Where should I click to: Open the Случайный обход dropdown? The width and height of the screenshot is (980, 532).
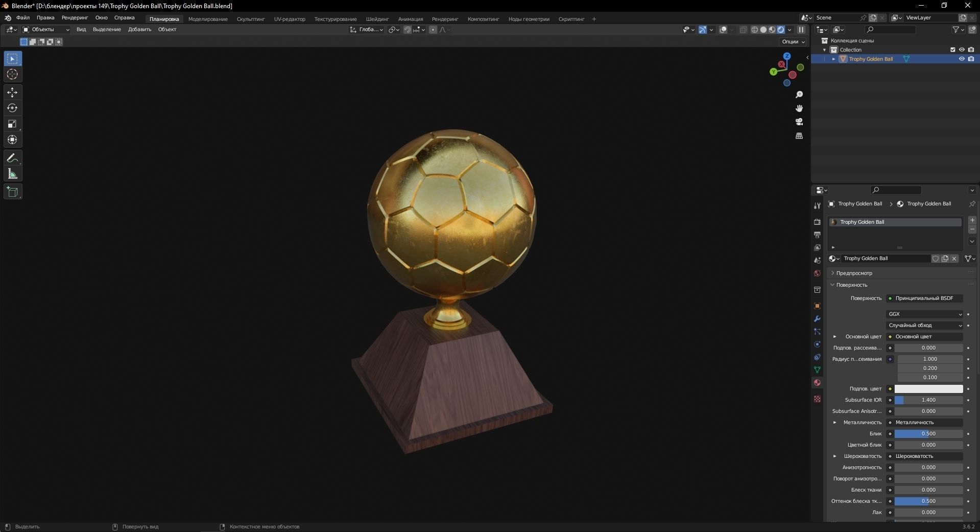point(924,325)
